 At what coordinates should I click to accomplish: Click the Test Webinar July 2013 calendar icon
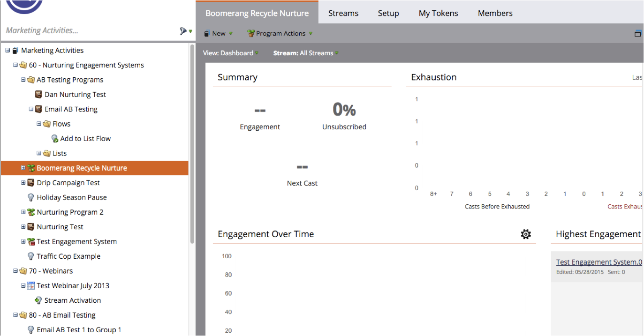coord(31,285)
